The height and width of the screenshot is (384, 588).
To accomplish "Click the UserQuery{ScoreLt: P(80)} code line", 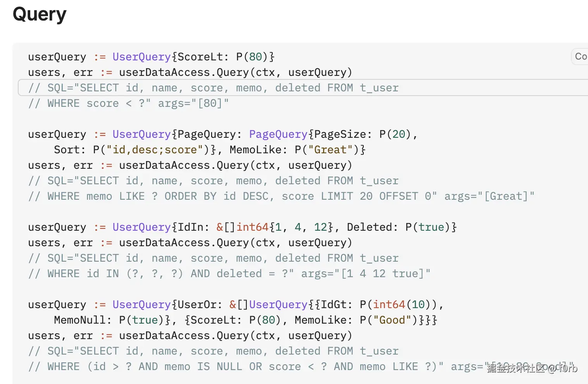I will coord(151,57).
